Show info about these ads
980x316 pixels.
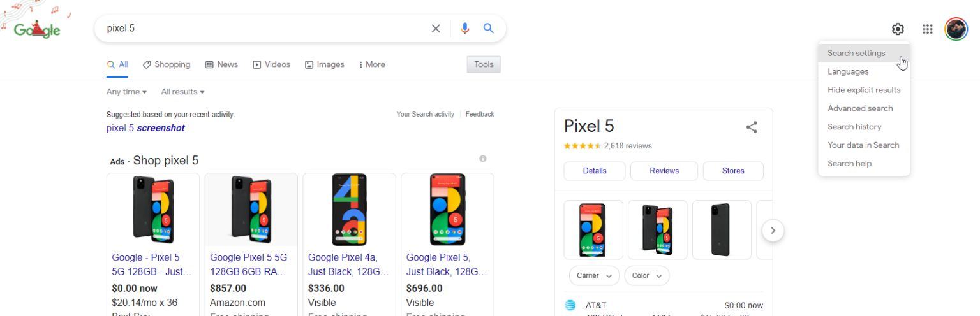point(483,159)
